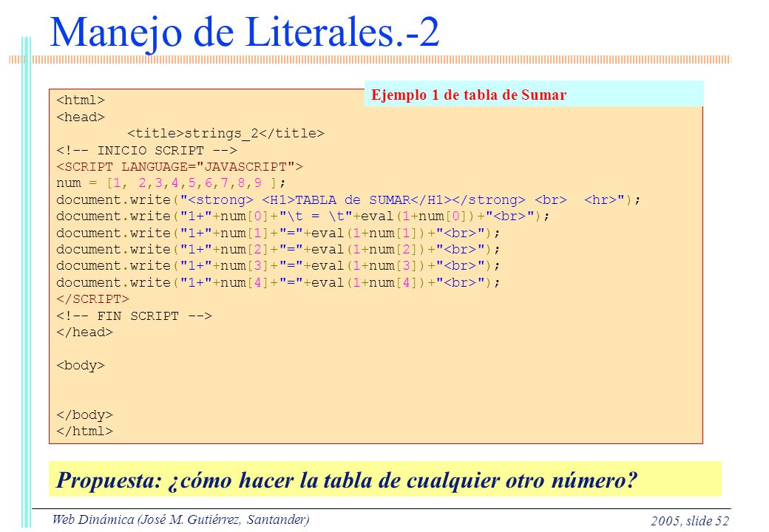Select the "Ejemplo 1 de tabla de Sumar" label

469,95
